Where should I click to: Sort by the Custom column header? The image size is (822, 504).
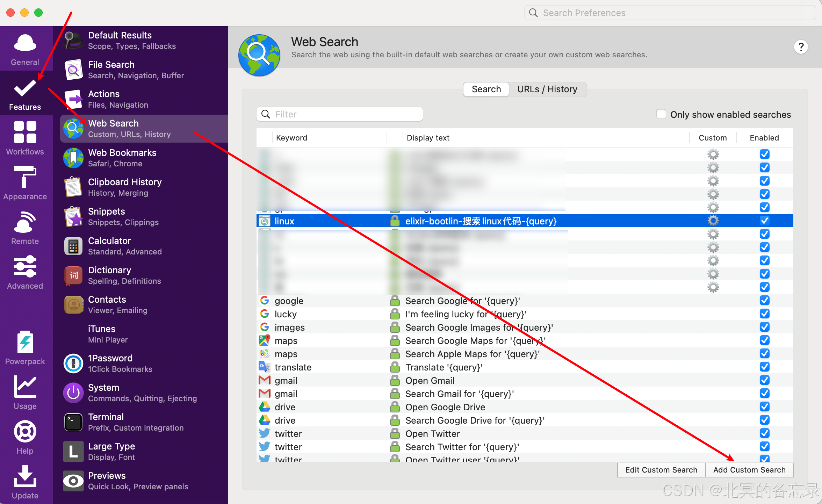pyautogui.click(x=713, y=138)
